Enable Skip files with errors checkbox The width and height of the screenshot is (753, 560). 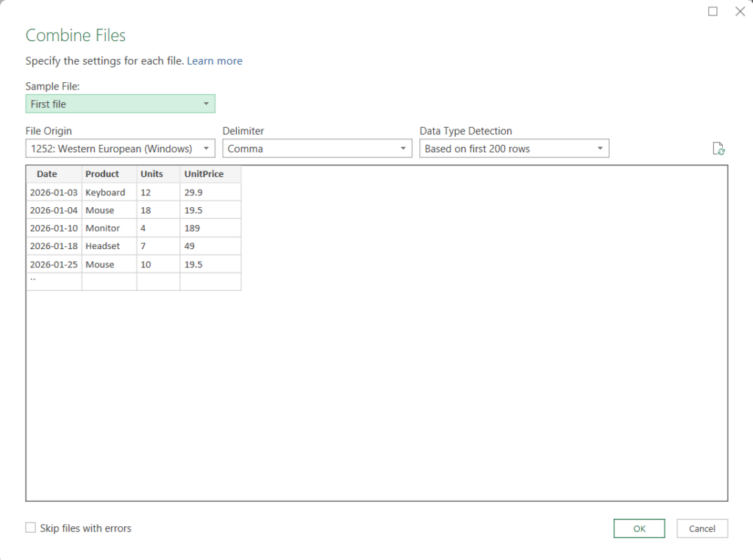pyautogui.click(x=31, y=528)
